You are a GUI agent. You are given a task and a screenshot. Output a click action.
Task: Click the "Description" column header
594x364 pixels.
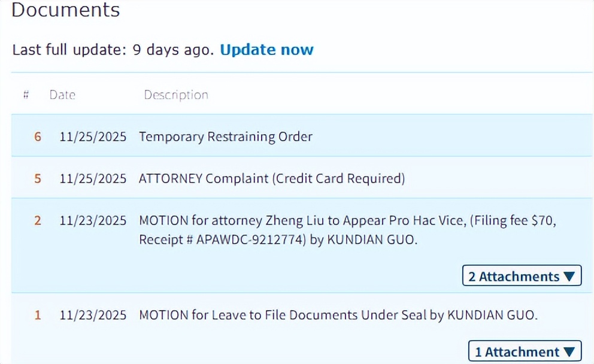point(176,95)
